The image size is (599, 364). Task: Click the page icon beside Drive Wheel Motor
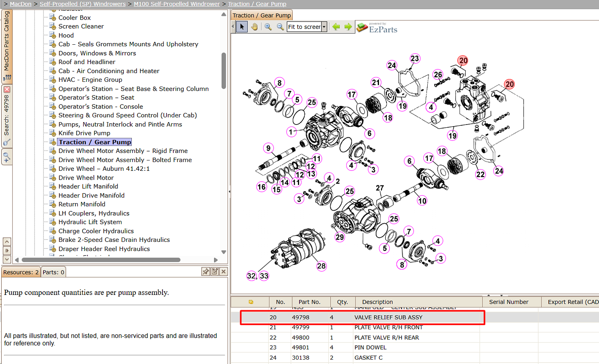pos(52,178)
